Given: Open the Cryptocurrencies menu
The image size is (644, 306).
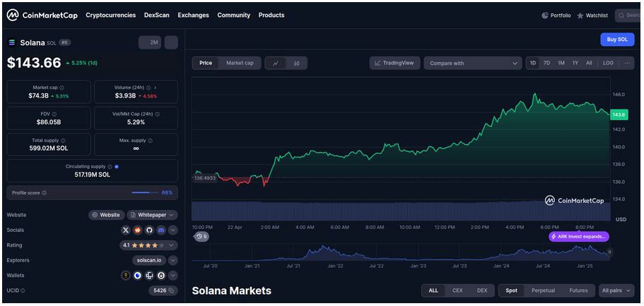Looking at the screenshot, I should point(110,16).
